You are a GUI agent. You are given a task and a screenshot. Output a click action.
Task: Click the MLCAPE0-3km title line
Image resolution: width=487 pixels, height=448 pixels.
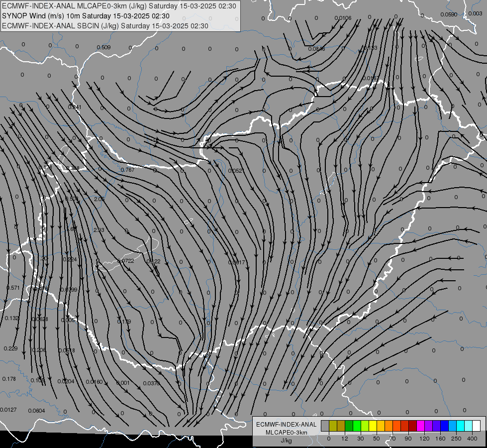[x=119, y=6]
